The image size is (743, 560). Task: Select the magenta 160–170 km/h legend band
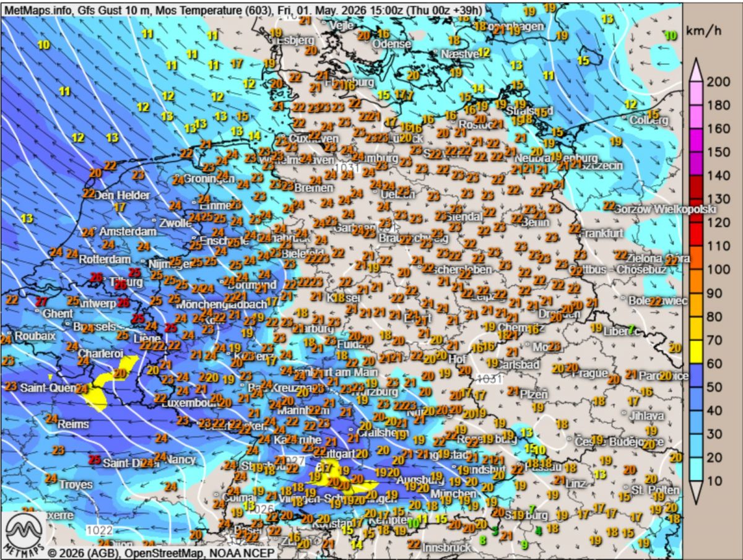(697, 117)
